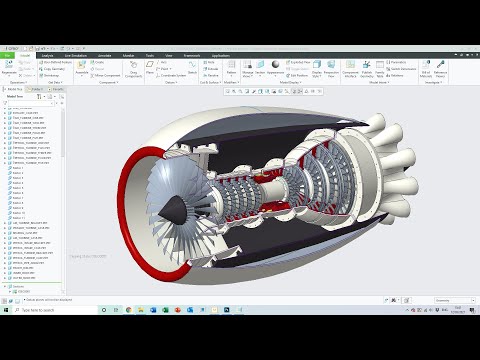The image size is (480, 360).
Task: Switch to the Tools ribbon tab
Action: click(x=150, y=56)
